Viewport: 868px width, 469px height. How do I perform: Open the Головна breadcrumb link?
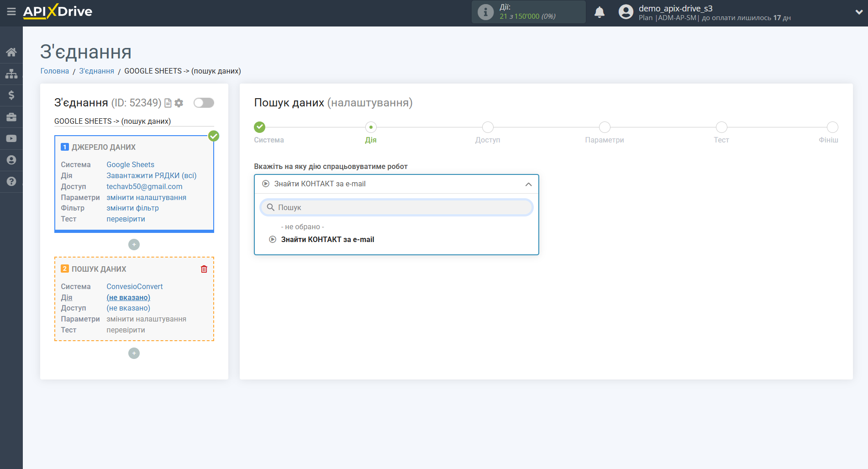pyautogui.click(x=55, y=71)
